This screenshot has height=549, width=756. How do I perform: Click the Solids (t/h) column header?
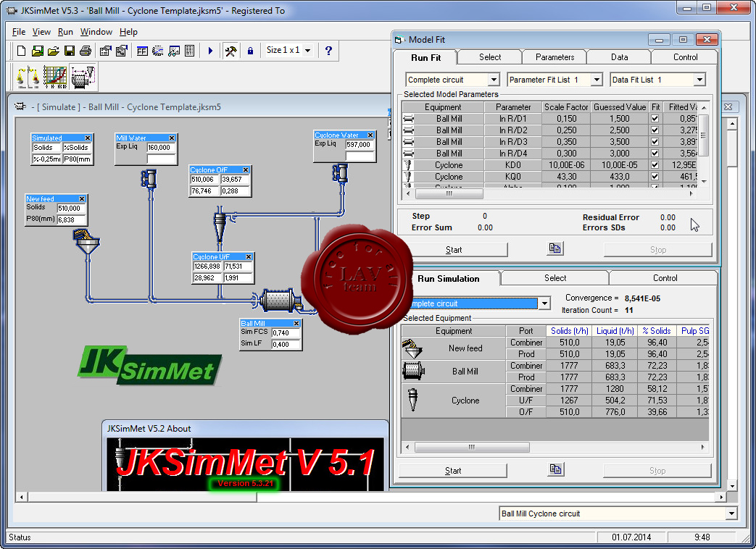[570, 331]
